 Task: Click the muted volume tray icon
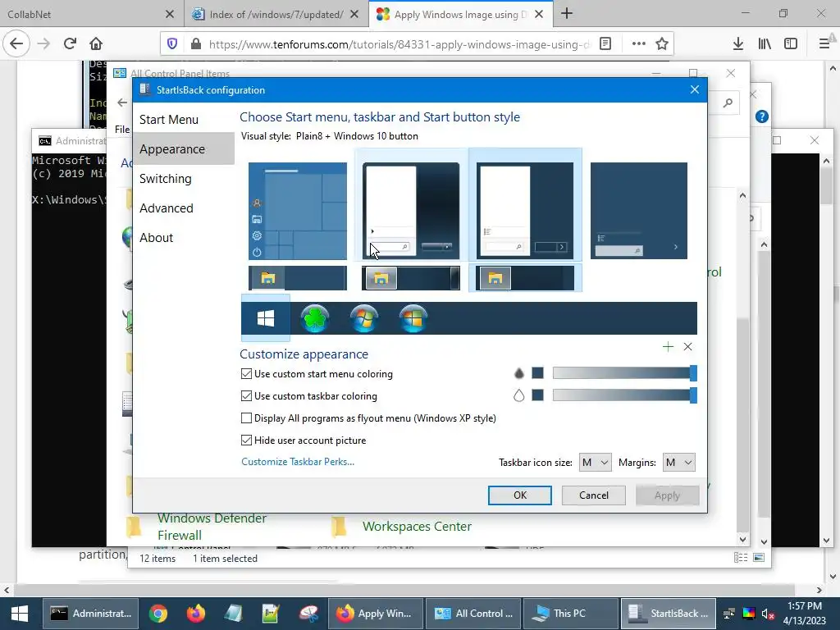tap(768, 614)
